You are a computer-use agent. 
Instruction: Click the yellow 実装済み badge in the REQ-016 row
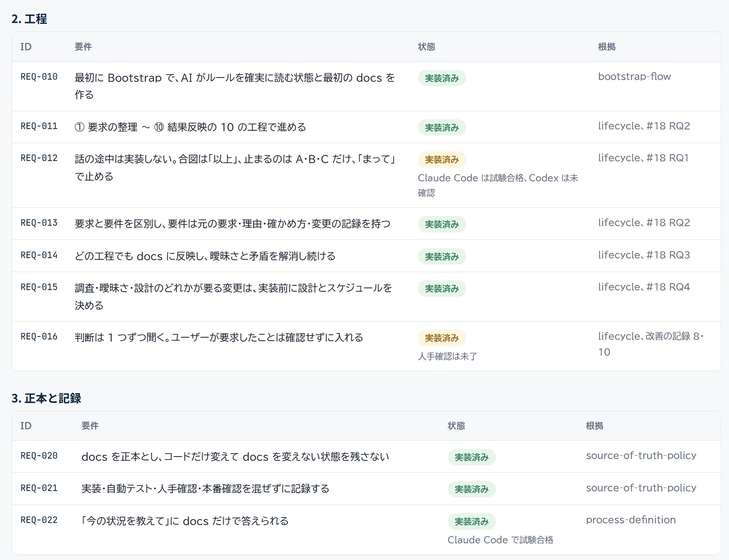click(x=442, y=338)
